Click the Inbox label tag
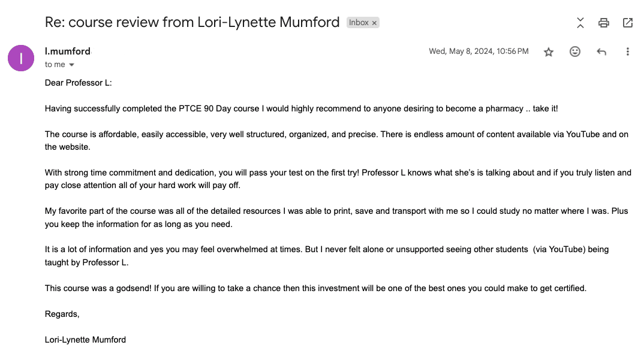The width and height of the screenshot is (644, 354). click(359, 23)
